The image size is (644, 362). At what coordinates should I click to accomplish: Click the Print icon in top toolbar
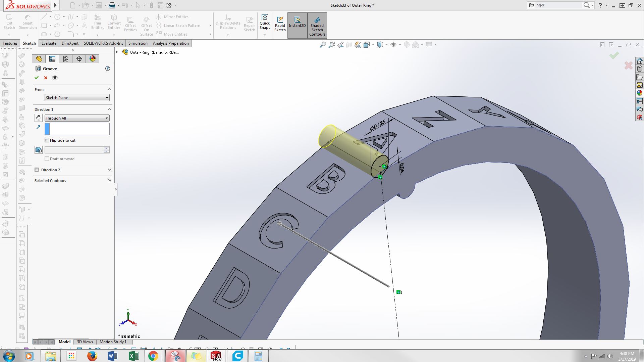(112, 5)
